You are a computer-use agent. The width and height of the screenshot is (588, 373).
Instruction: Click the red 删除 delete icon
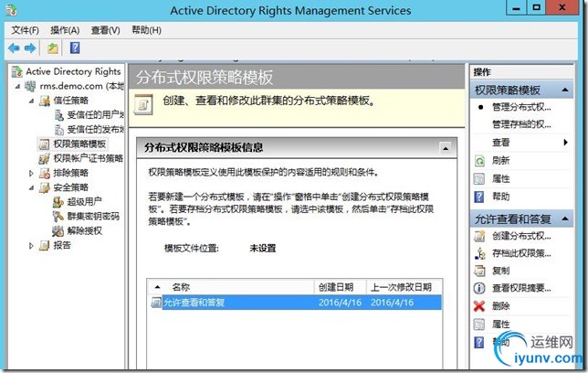pyautogui.click(x=479, y=306)
